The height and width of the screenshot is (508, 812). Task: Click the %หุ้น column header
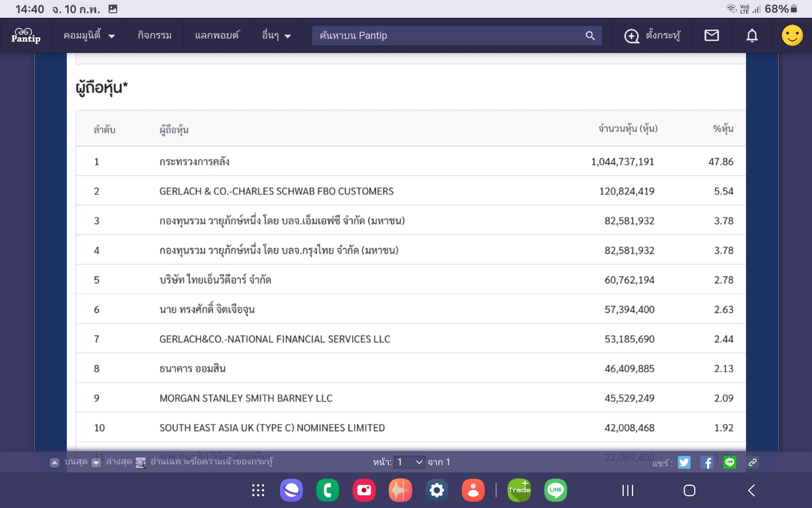point(723,129)
